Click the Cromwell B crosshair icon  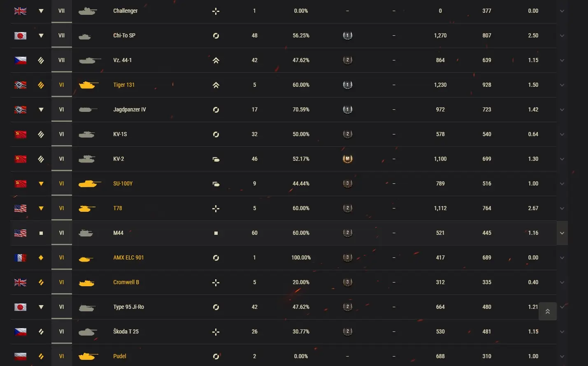pyautogui.click(x=216, y=283)
